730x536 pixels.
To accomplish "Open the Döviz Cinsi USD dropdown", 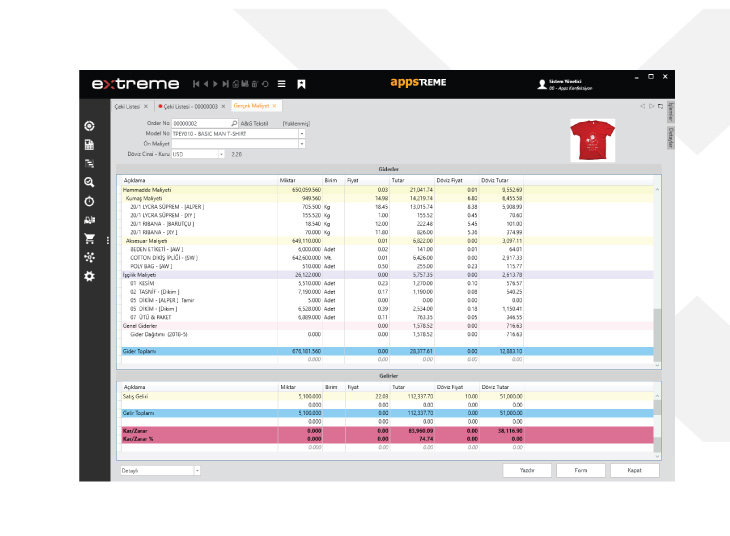I will point(221,154).
